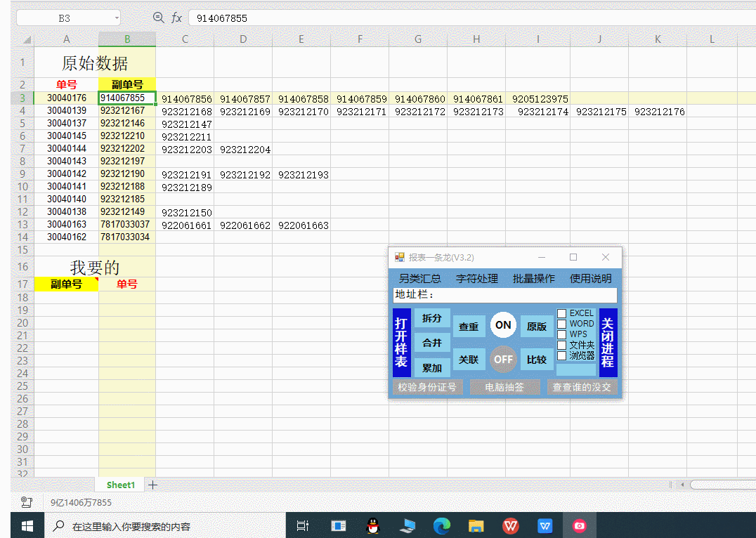
Task: Click the 累加 button
Action: pos(432,368)
